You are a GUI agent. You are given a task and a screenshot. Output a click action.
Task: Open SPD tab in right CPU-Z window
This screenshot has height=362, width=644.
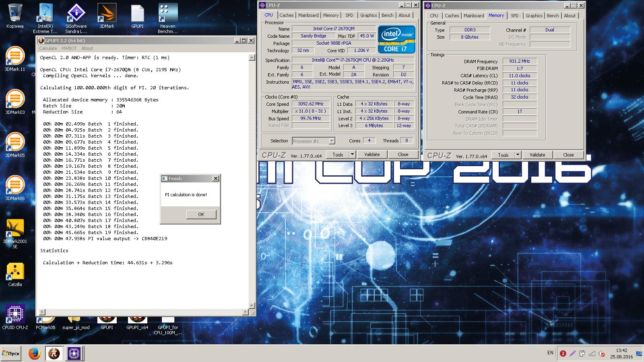(515, 16)
